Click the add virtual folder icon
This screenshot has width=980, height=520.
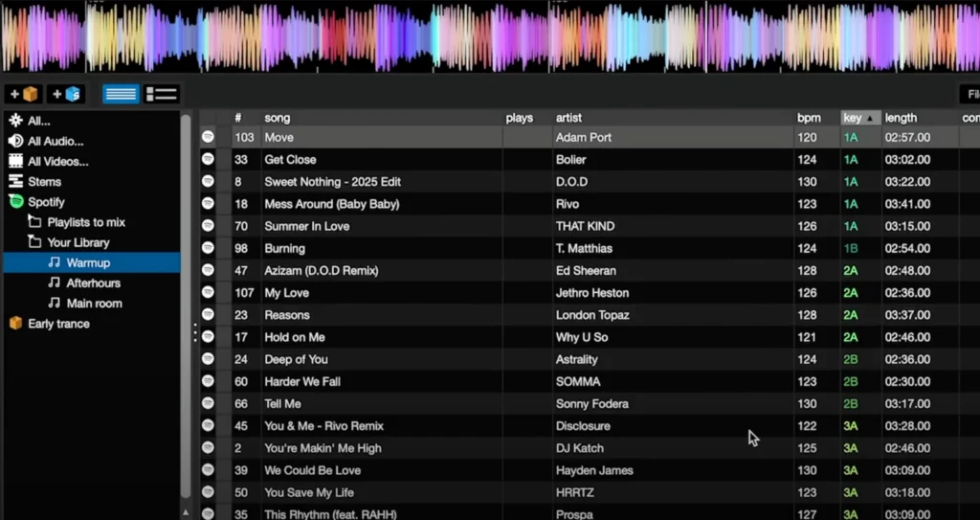click(24, 94)
